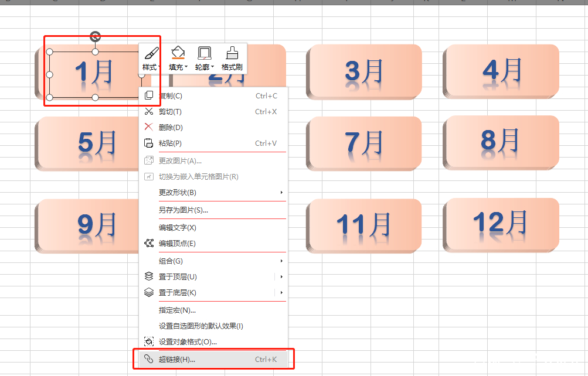The image size is (588, 376).
Task: Click the copy icon beside 复制(C)
Action: tap(149, 95)
